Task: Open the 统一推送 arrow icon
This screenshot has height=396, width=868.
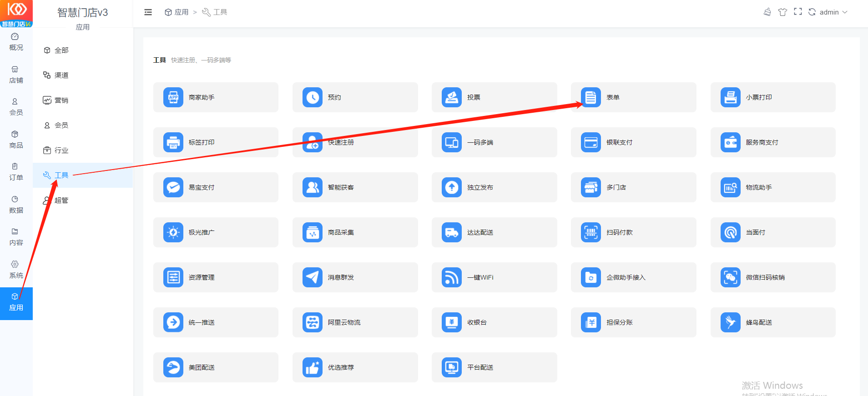Action: pos(173,322)
